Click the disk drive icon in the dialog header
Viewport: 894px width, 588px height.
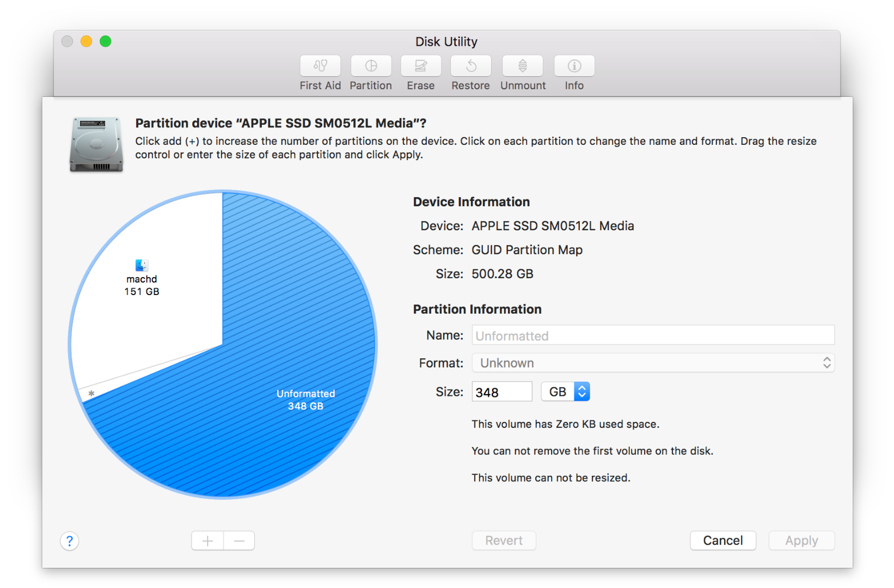[96, 145]
